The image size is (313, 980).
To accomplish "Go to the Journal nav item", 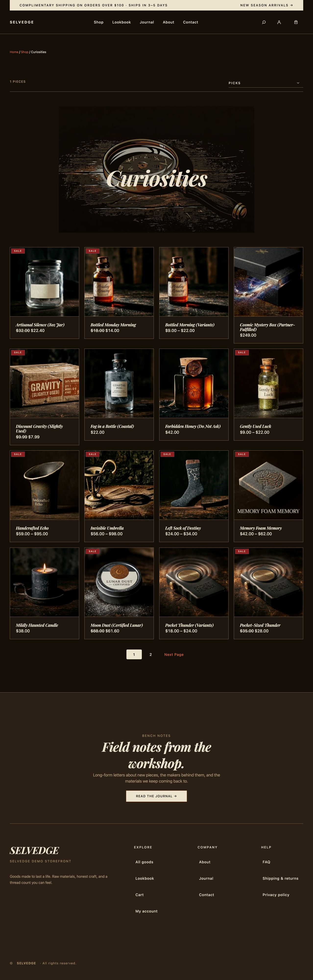I will point(147,23).
